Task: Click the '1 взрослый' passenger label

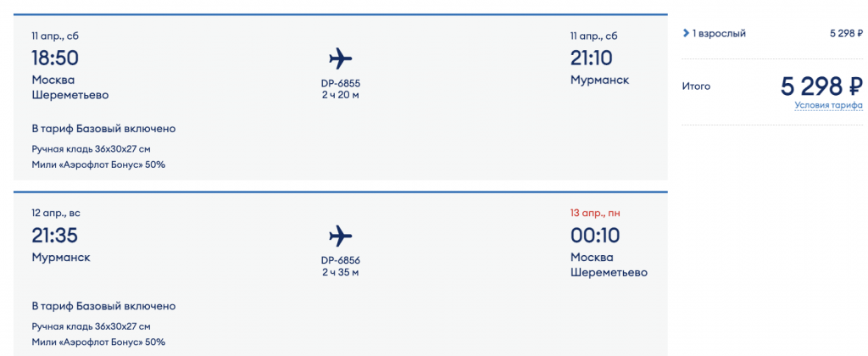Action: click(719, 34)
